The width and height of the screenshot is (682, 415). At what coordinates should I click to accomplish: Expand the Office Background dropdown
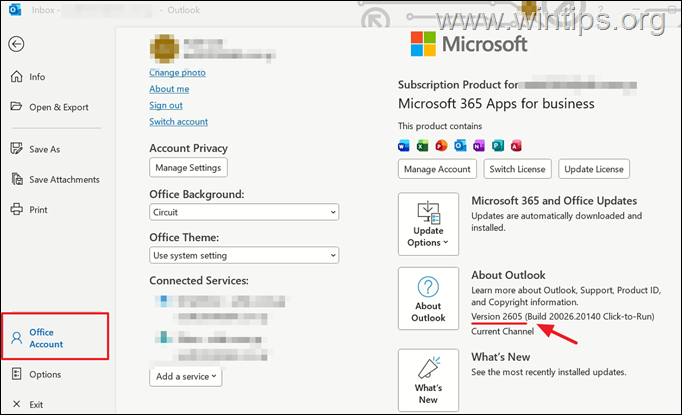[x=244, y=212]
